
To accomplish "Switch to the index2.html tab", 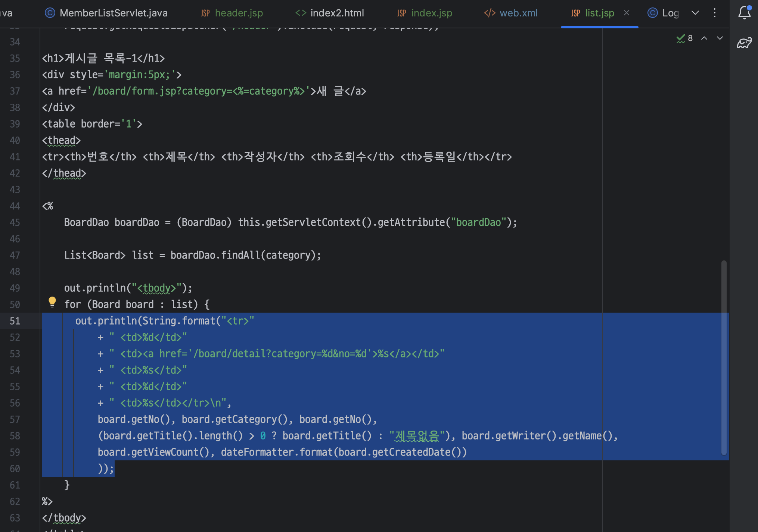I will tap(337, 13).
